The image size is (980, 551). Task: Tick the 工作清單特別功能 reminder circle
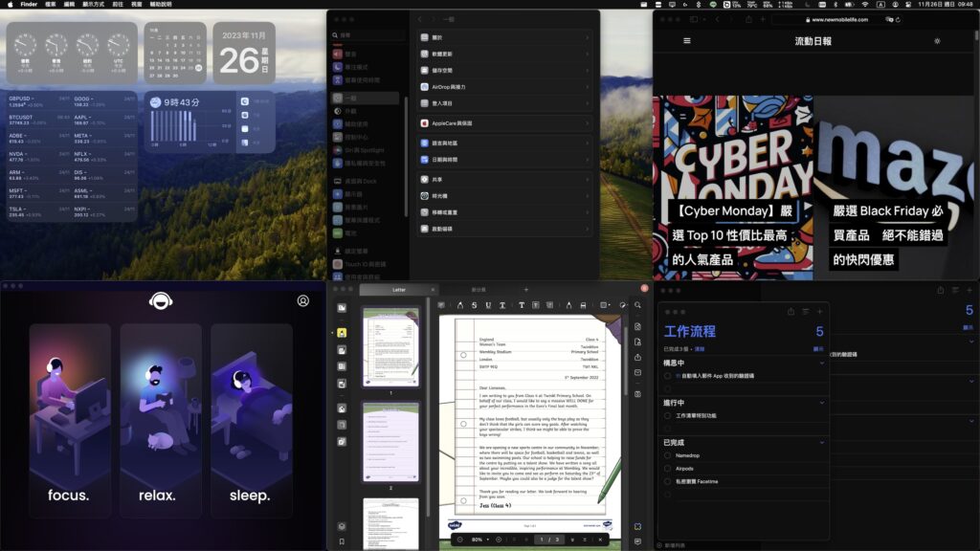click(x=668, y=416)
